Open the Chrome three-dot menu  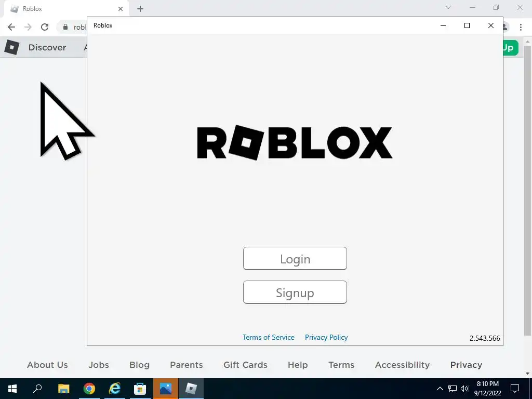click(x=521, y=27)
